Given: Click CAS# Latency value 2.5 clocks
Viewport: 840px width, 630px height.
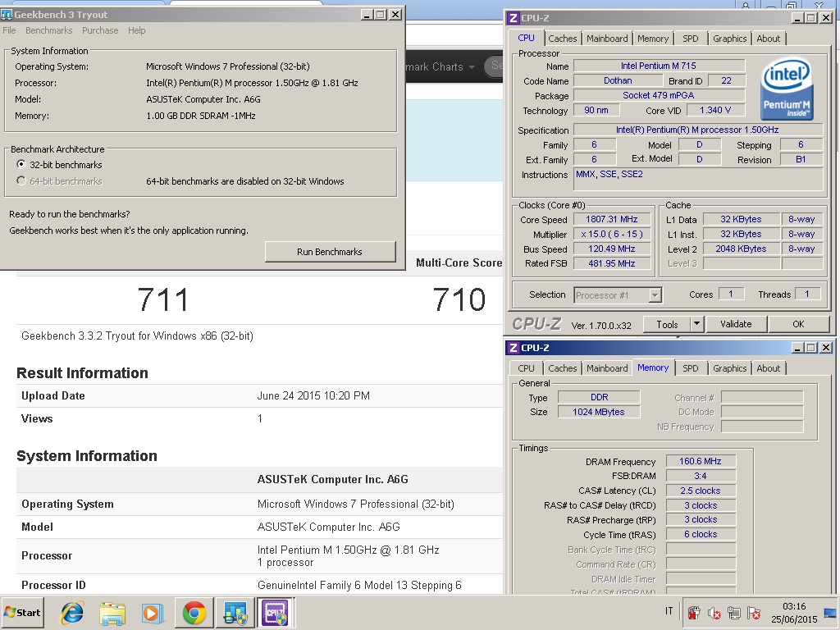Looking at the screenshot, I should point(701,491).
